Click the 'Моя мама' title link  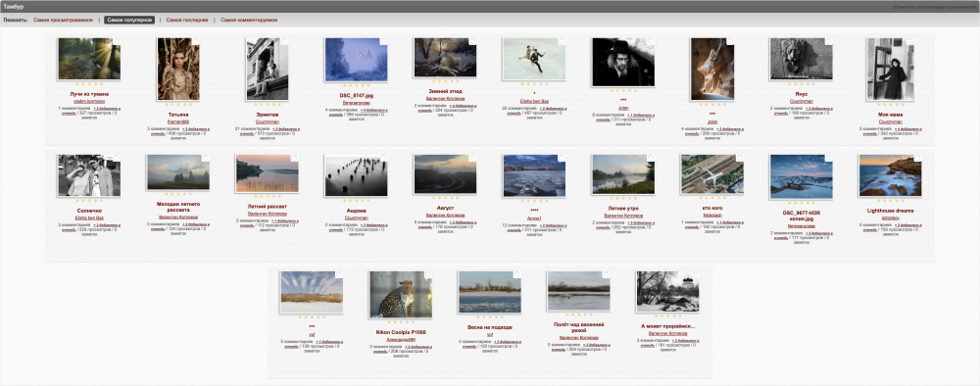(890, 115)
